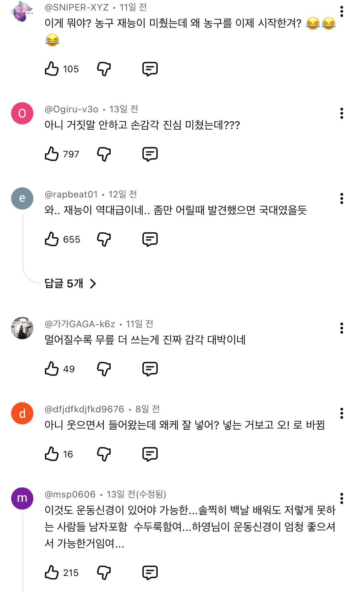Open three-dot menu on @dfjdfkdjfkd9676 comment
Screen dimensions: 364x592
(x=341, y=413)
